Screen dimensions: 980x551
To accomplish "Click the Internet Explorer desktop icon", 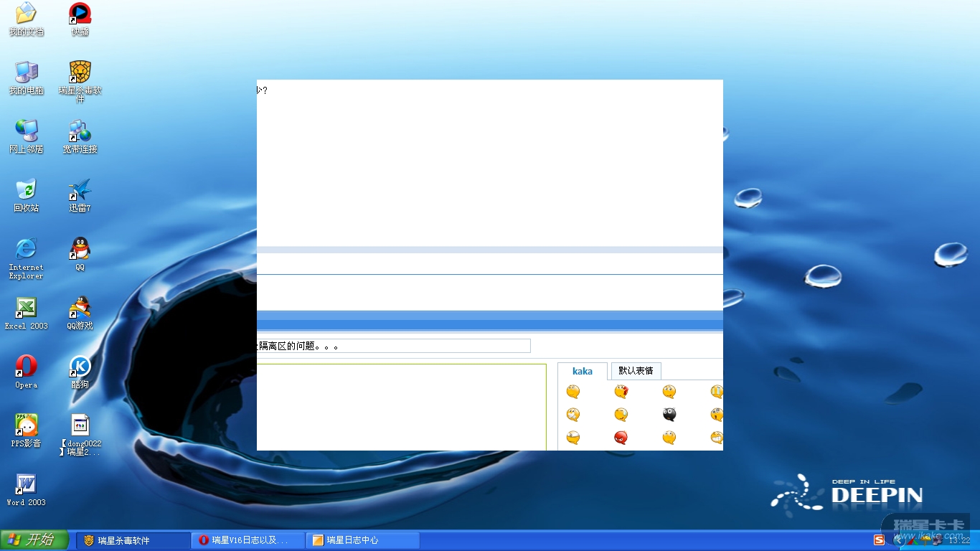I will [27, 249].
